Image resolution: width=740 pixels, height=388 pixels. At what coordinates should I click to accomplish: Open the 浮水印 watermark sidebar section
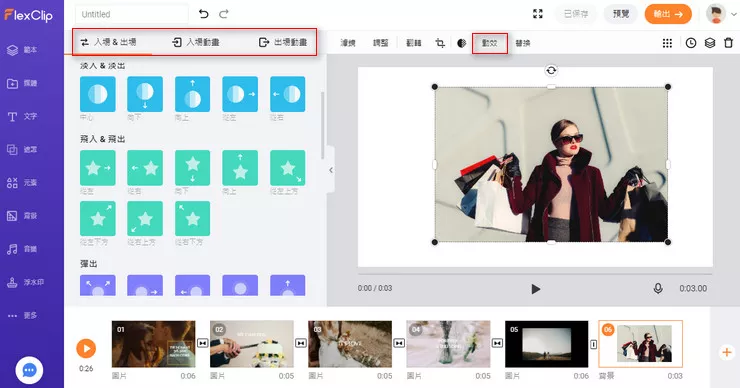pyautogui.click(x=25, y=282)
